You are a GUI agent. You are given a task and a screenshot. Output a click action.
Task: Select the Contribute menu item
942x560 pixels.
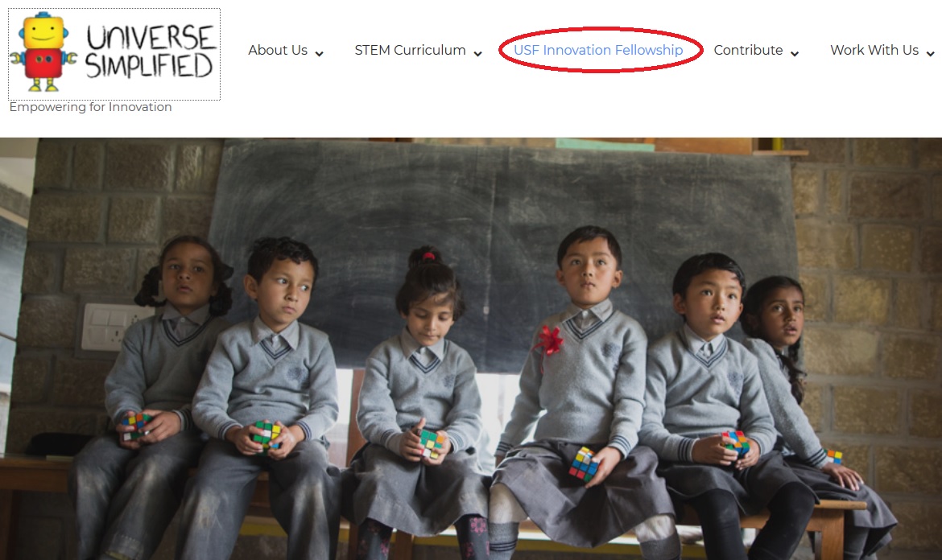pos(748,51)
